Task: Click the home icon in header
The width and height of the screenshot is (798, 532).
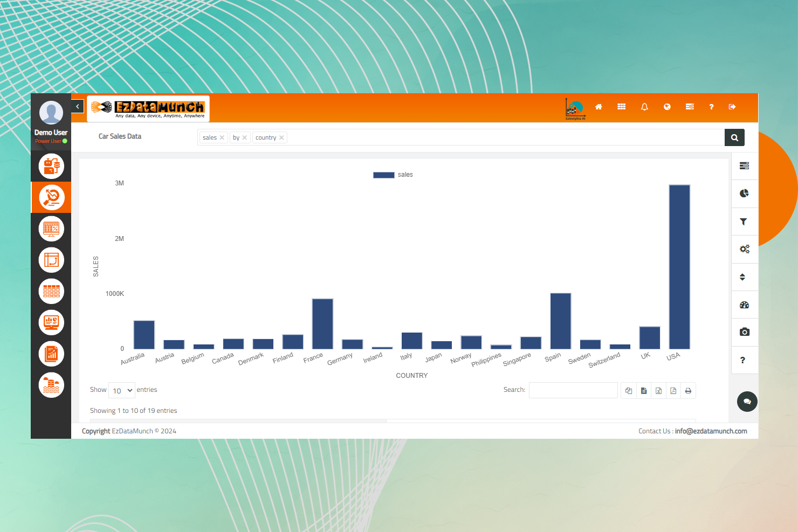Action: click(x=598, y=107)
